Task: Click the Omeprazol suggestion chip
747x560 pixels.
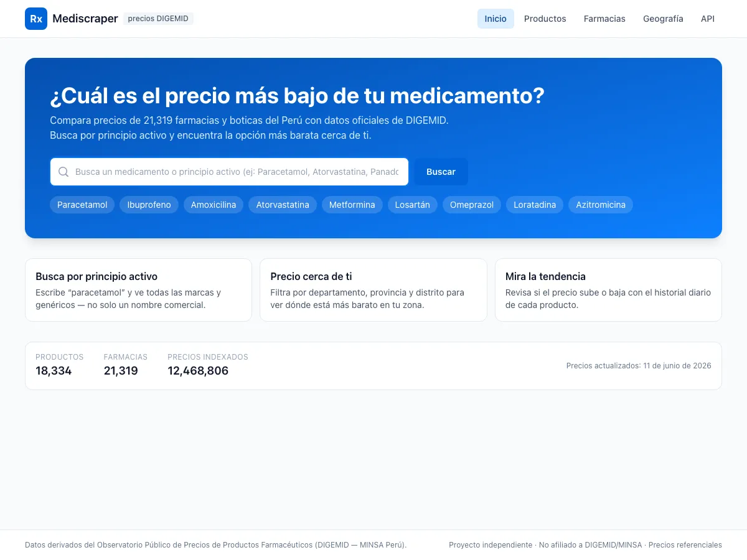Action: click(472, 205)
